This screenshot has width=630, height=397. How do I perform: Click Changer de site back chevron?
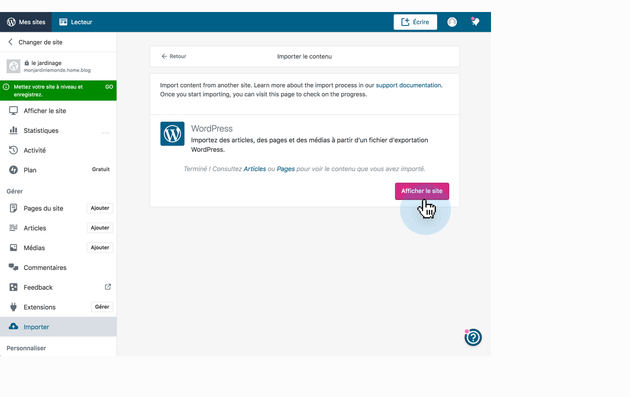click(x=10, y=42)
